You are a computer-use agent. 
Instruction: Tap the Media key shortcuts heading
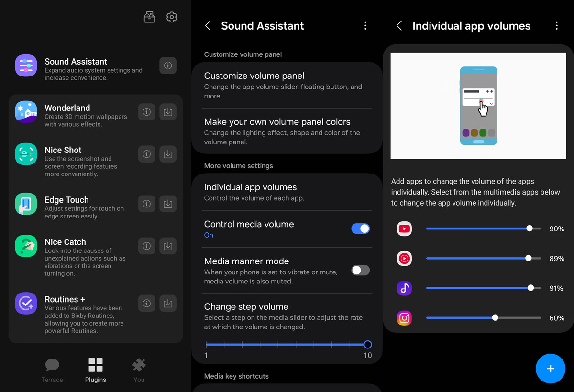pos(236,376)
